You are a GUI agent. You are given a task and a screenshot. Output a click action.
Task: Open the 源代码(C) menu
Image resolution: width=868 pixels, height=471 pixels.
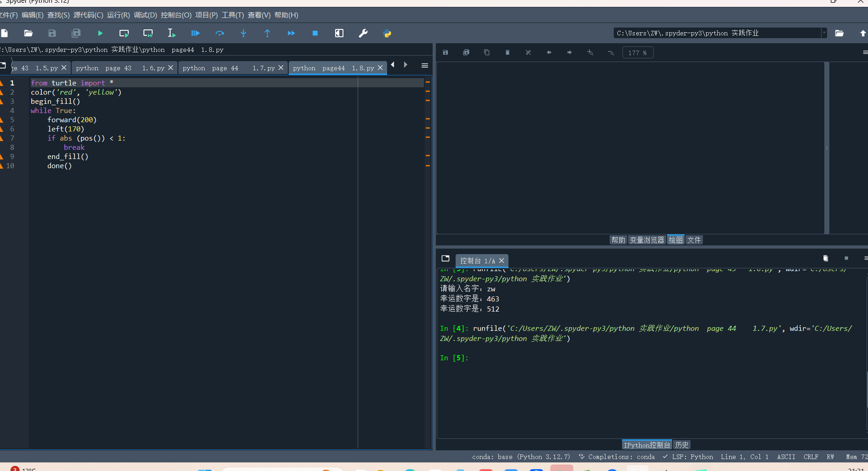pos(88,15)
